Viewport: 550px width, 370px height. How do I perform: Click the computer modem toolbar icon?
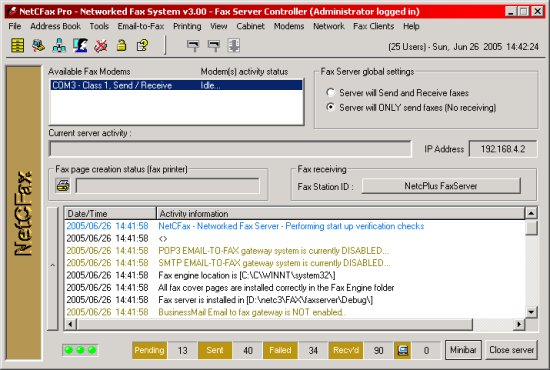pos(38,46)
